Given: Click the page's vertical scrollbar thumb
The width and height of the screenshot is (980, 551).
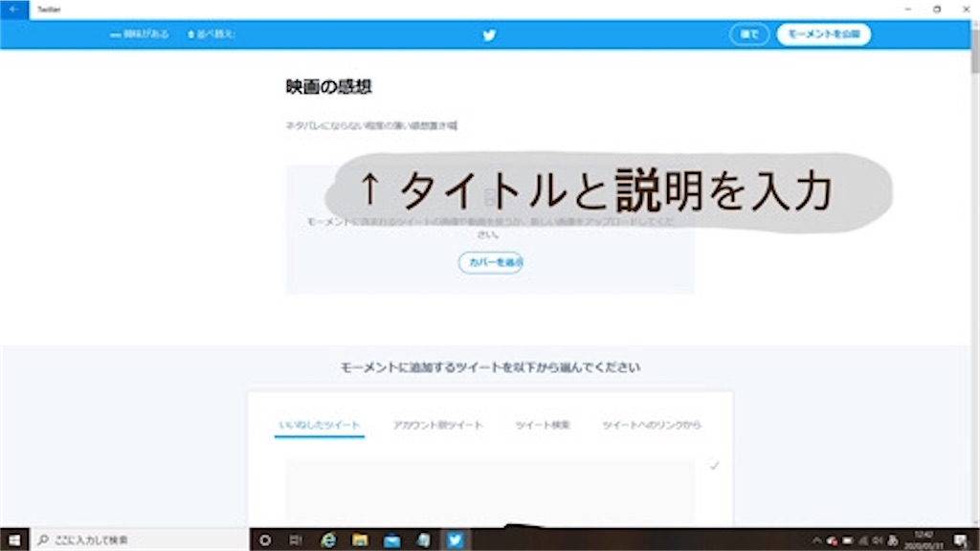Looking at the screenshot, I should pos(975,50).
